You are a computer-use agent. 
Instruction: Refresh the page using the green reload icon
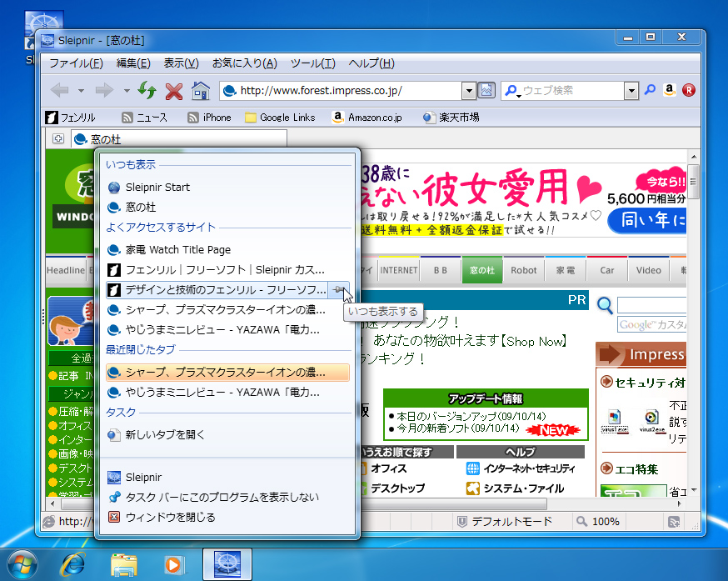[146, 90]
